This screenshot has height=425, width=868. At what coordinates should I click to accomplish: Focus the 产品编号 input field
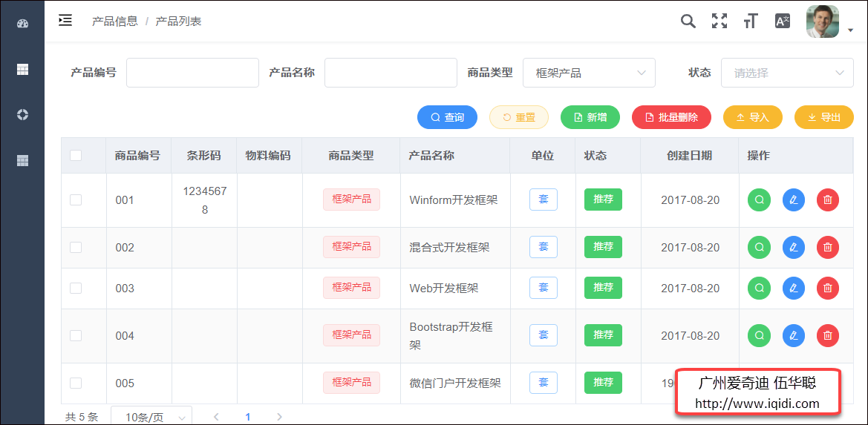point(192,73)
